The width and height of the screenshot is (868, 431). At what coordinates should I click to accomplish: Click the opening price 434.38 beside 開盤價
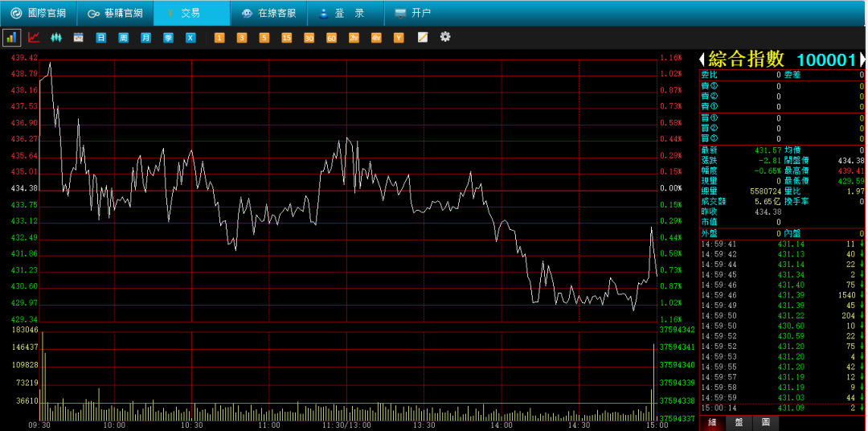click(x=851, y=161)
